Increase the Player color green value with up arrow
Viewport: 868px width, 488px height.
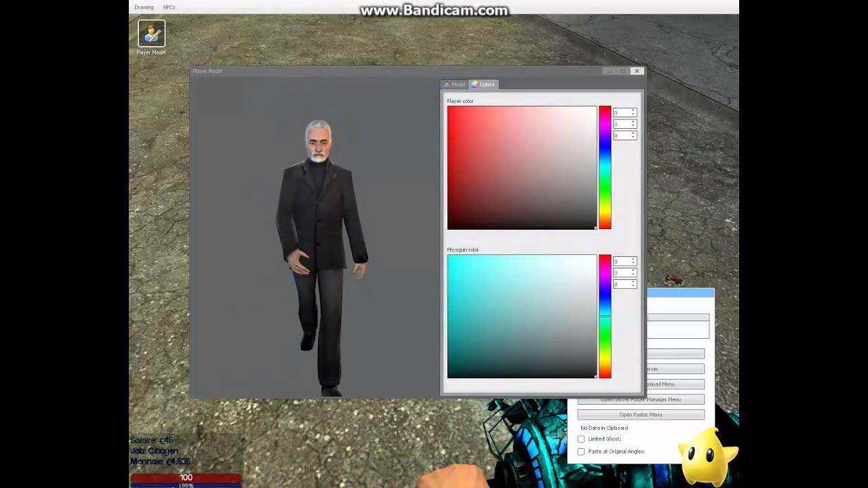point(633,122)
